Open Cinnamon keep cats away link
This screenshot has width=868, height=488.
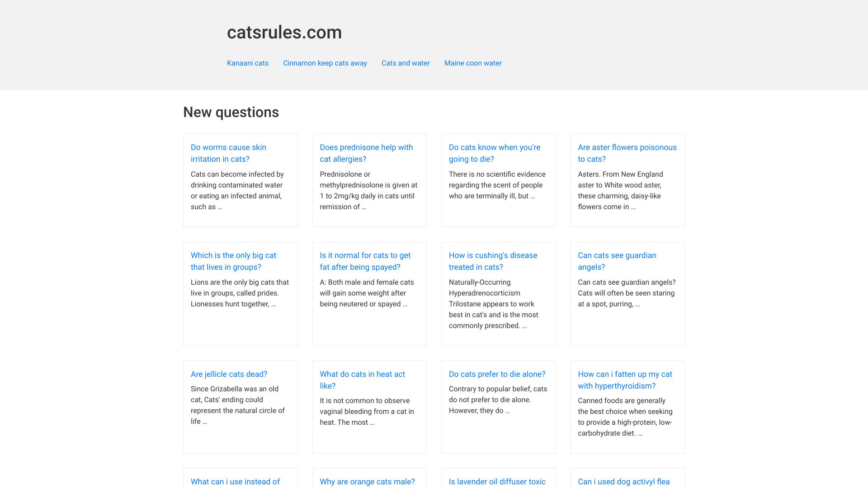[325, 63]
